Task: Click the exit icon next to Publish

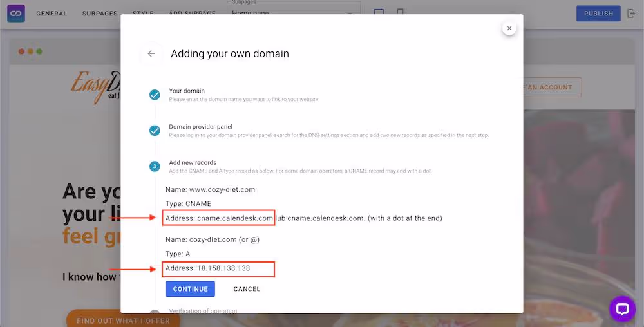Action: (x=631, y=14)
